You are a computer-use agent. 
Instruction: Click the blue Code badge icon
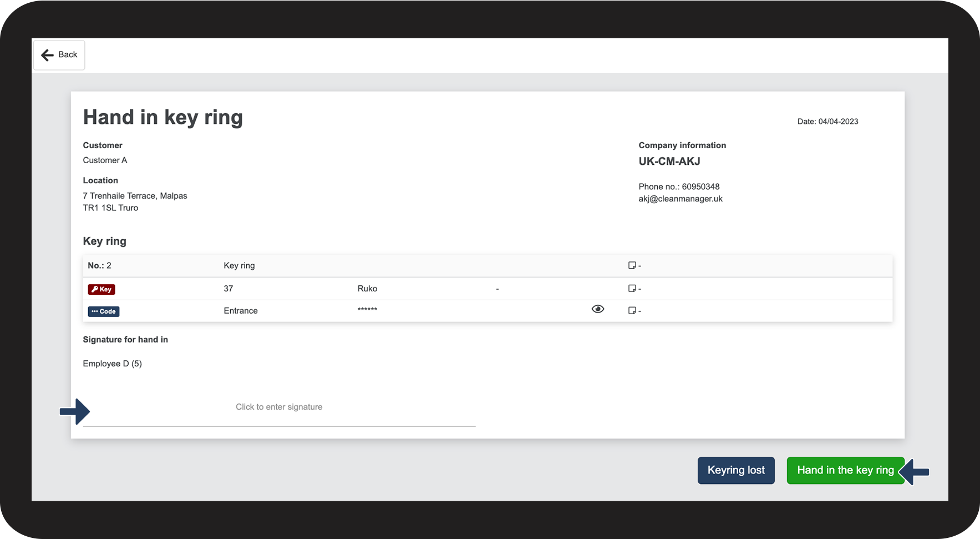coord(104,311)
